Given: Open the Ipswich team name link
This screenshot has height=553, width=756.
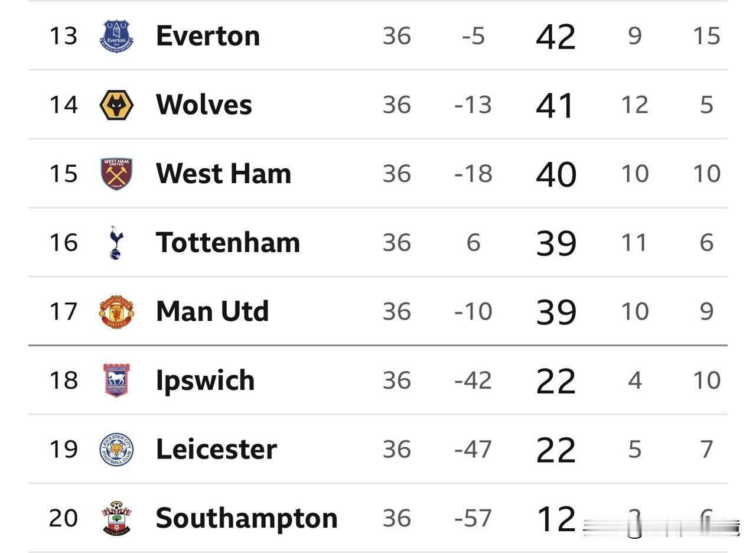Looking at the screenshot, I should 205,380.
